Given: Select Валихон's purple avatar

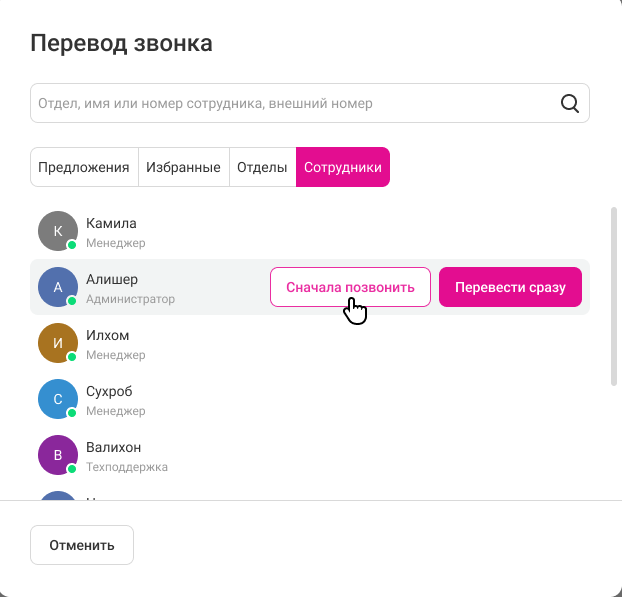Looking at the screenshot, I should tap(58, 455).
